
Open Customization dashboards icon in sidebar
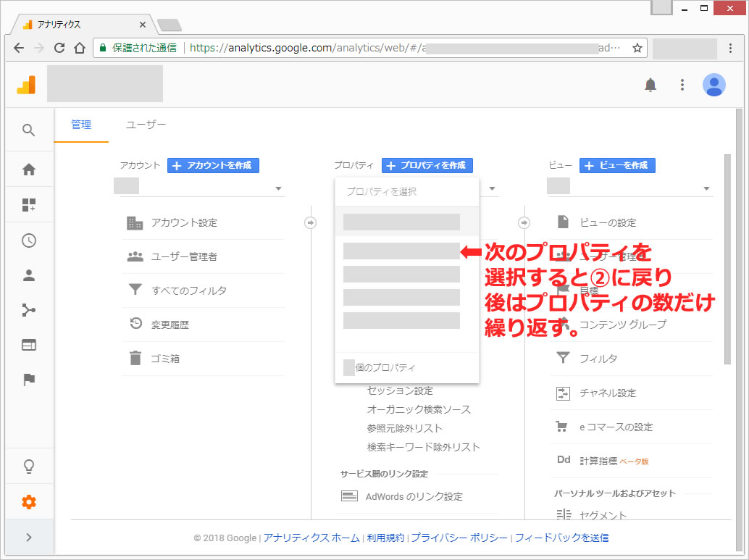tap(29, 204)
